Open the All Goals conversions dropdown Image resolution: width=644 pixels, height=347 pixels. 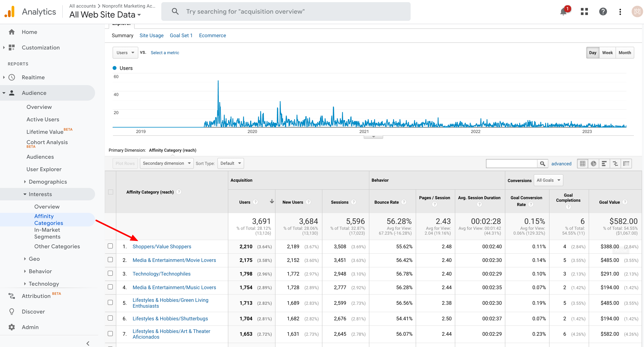pos(548,180)
